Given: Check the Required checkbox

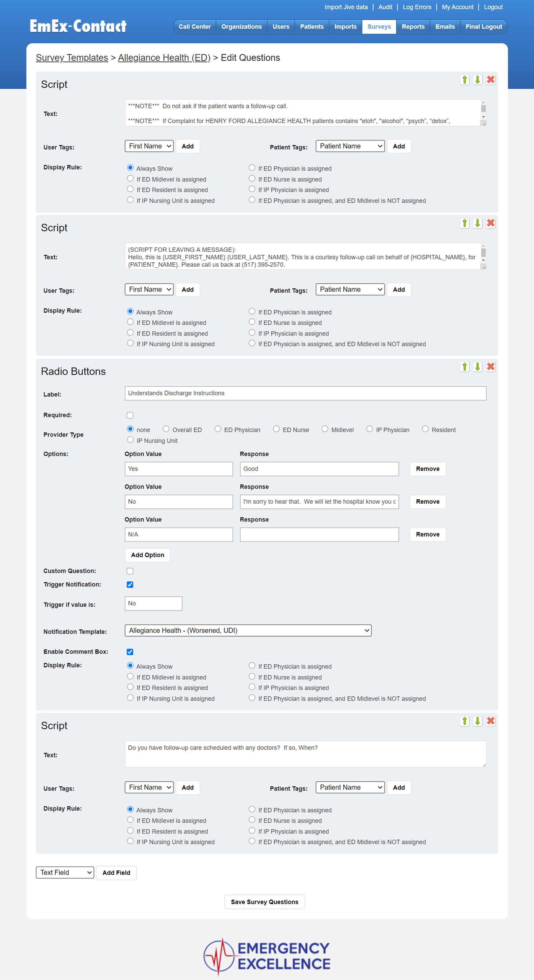Looking at the screenshot, I should click(x=130, y=415).
